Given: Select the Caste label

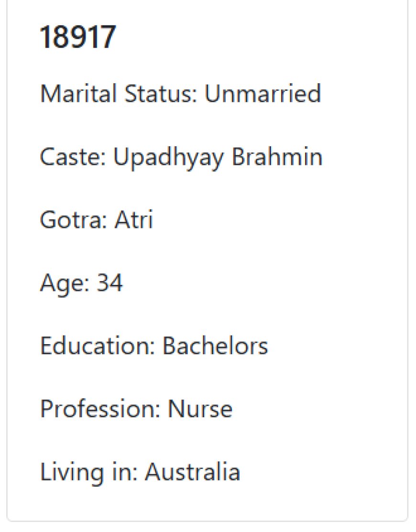Looking at the screenshot, I should point(73,157).
